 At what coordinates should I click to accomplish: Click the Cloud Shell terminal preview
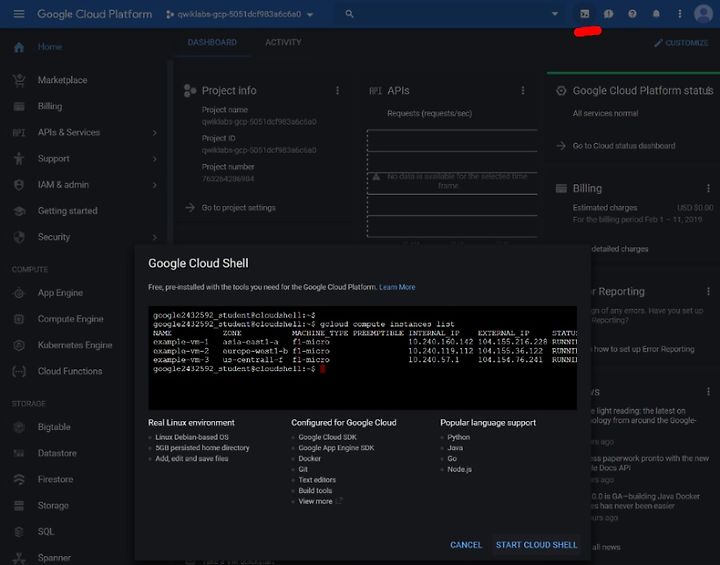click(362, 358)
